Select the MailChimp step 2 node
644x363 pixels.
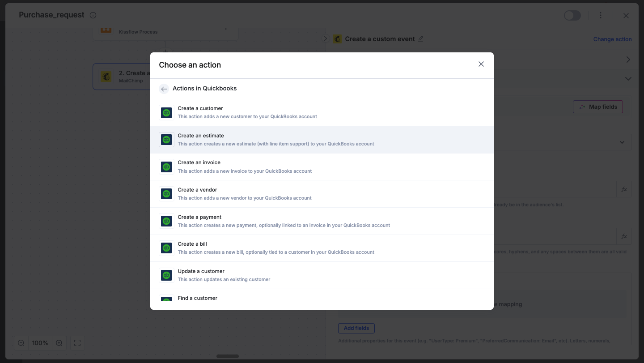[122, 77]
